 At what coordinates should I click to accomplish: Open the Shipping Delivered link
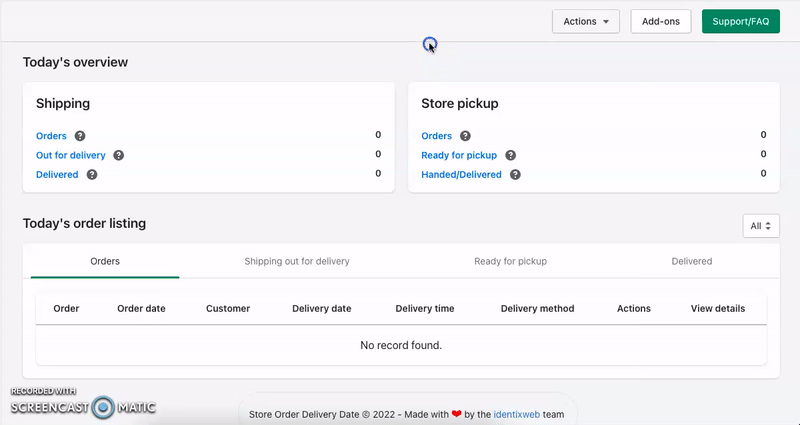pos(57,174)
